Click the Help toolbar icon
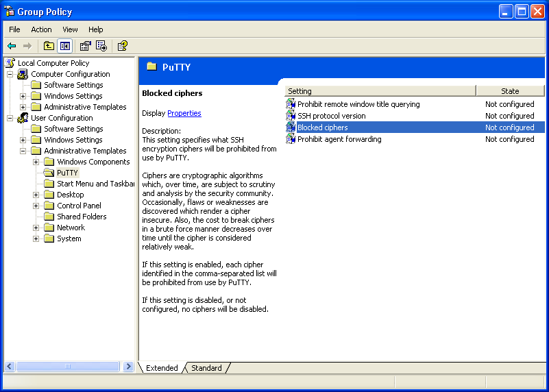This screenshot has width=549, height=392. [x=122, y=46]
